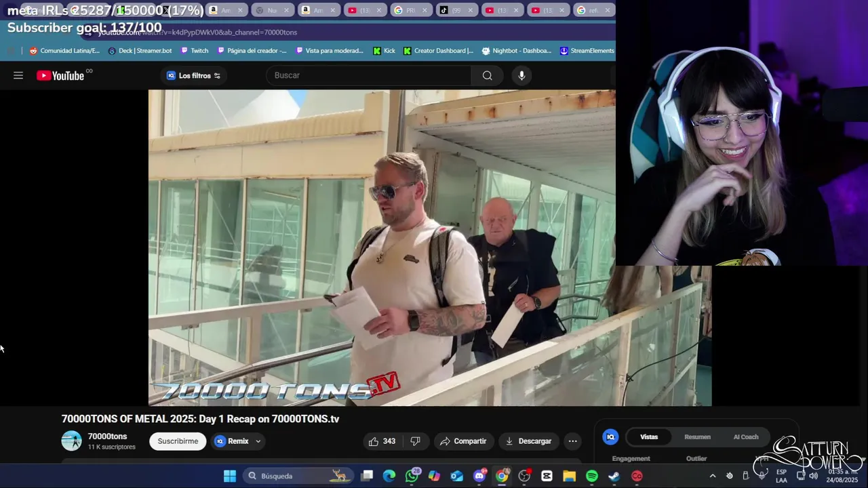This screenshot has width=868, height=488.
Task: Open Deck | Streamer.bot bookmark
Action: (140, 50)
